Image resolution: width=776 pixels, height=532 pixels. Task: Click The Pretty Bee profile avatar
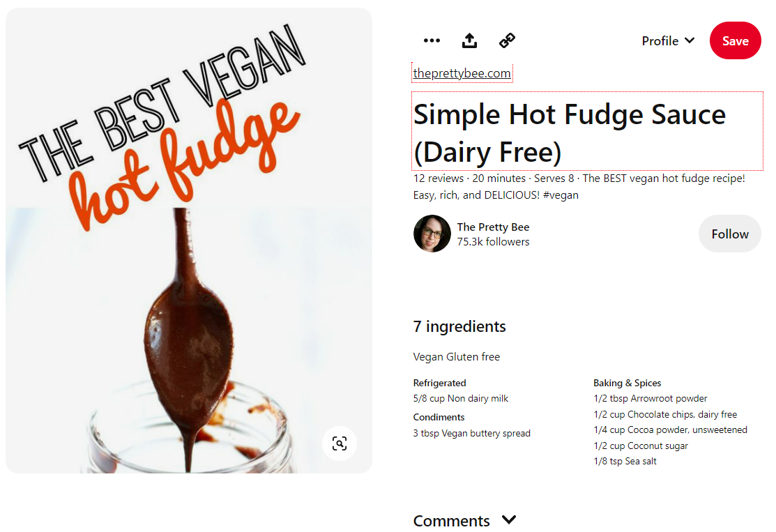point(432,234)
